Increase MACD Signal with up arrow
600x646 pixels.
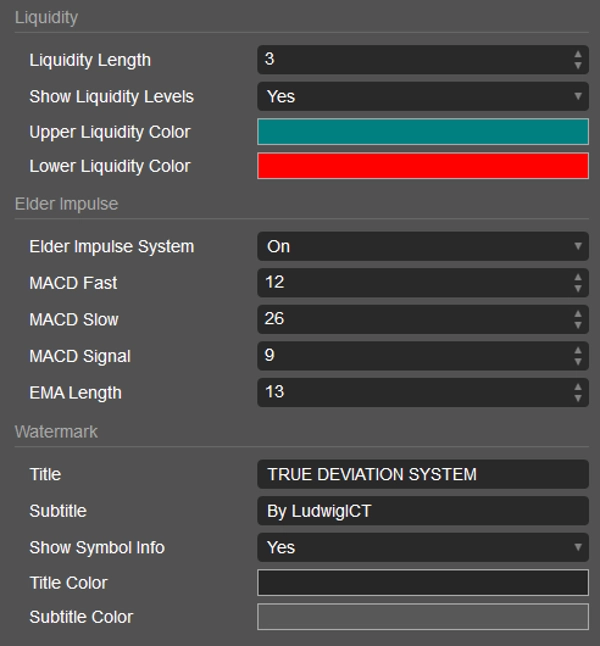pyautogui.click(x=578, y=350)
